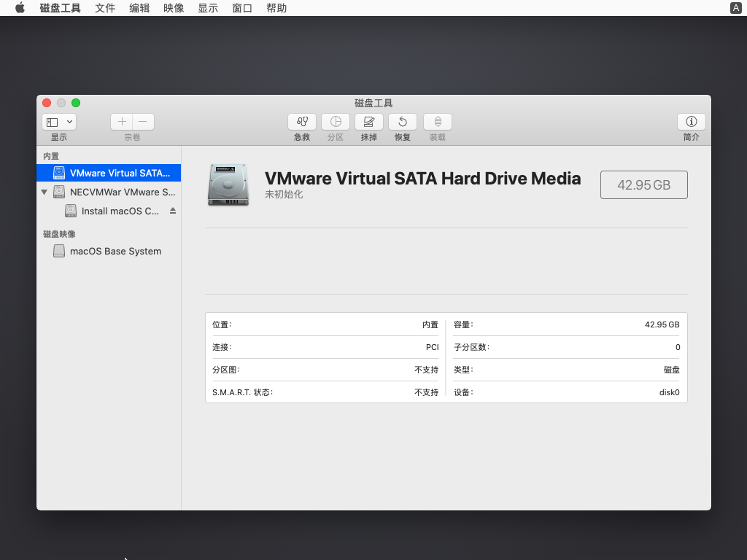
Task: Click the Partition (分区) pie icon
Action: [x=336, y=122]
